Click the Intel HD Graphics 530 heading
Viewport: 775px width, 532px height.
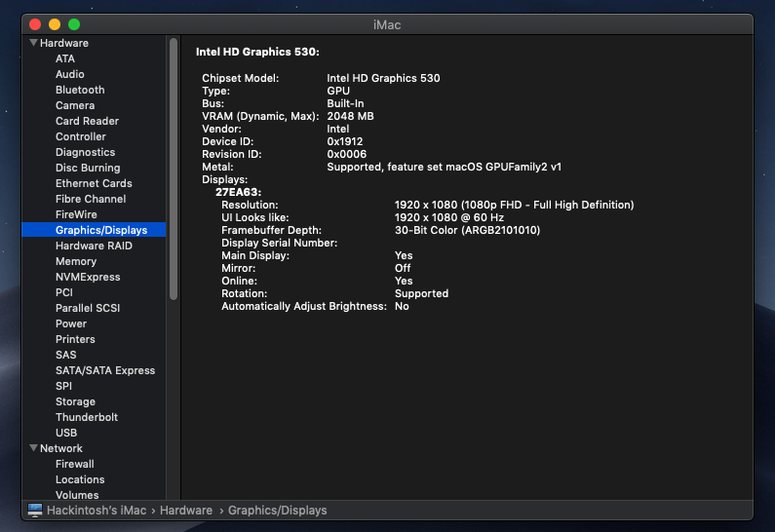click(x=257, y=52)
